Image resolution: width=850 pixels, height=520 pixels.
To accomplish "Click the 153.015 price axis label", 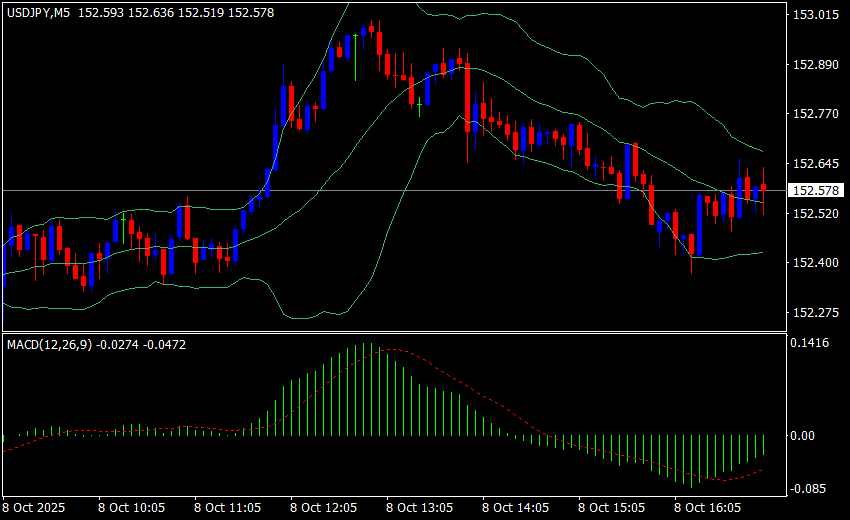I will [x=814, y=16].
